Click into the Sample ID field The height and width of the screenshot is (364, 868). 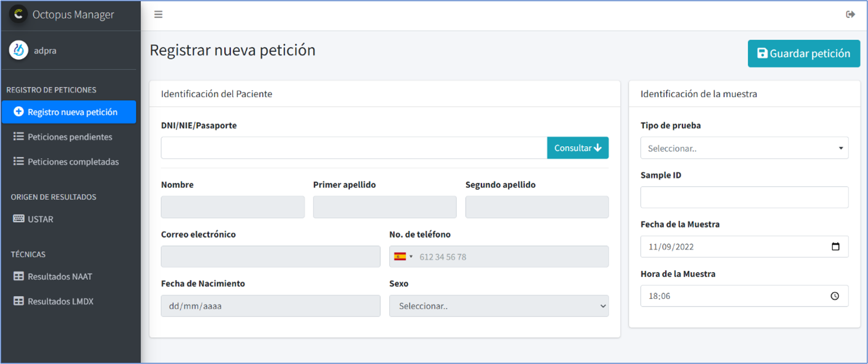(744, 197)
